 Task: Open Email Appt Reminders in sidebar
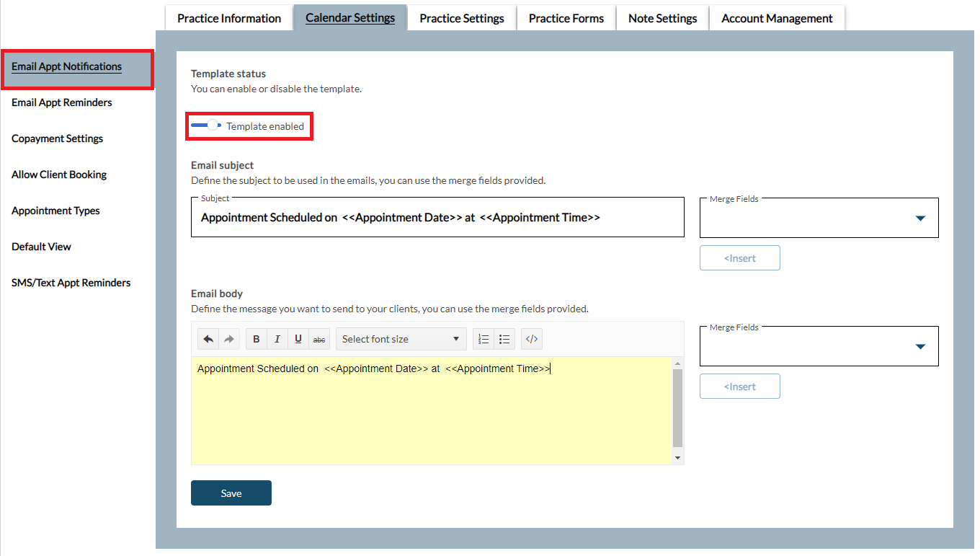tap(62, 102)
